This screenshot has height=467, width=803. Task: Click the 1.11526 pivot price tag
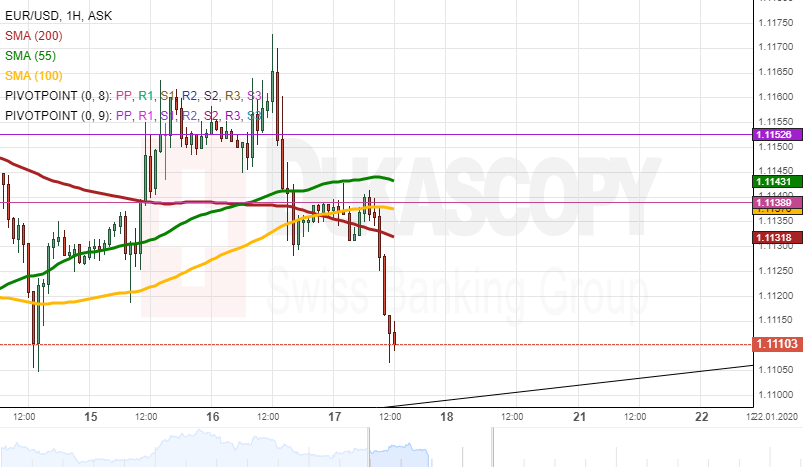pyautogui.click(x=775, y=134)
